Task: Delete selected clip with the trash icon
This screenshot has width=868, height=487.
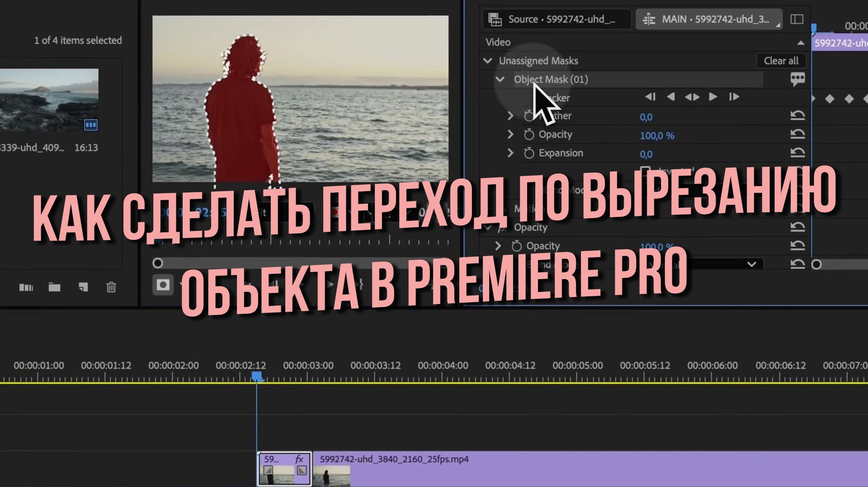Action: pos(111,287)
